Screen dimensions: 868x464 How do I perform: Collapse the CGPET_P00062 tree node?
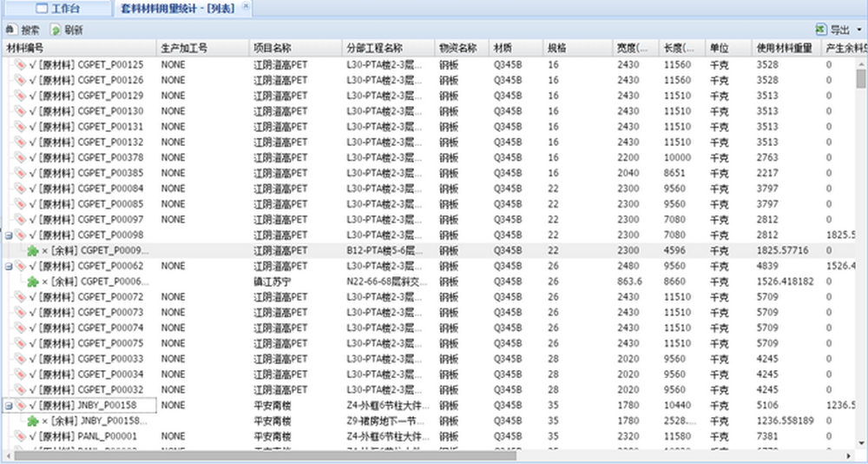8,266
